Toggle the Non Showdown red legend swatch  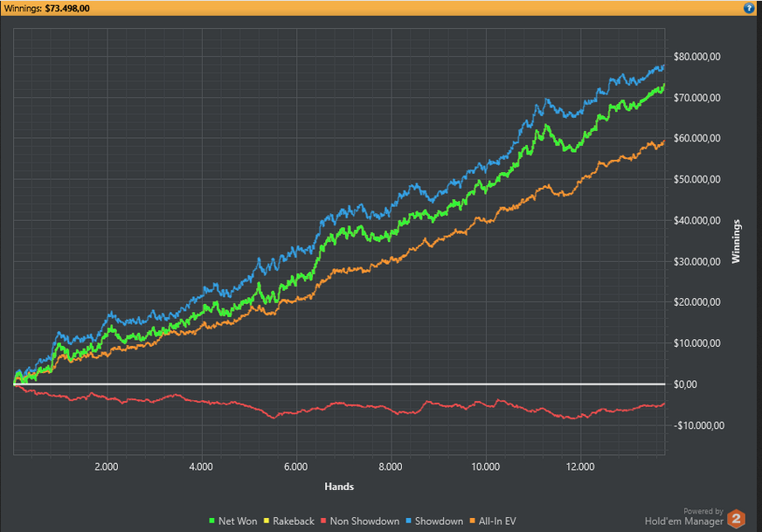(x=323, y=521)
